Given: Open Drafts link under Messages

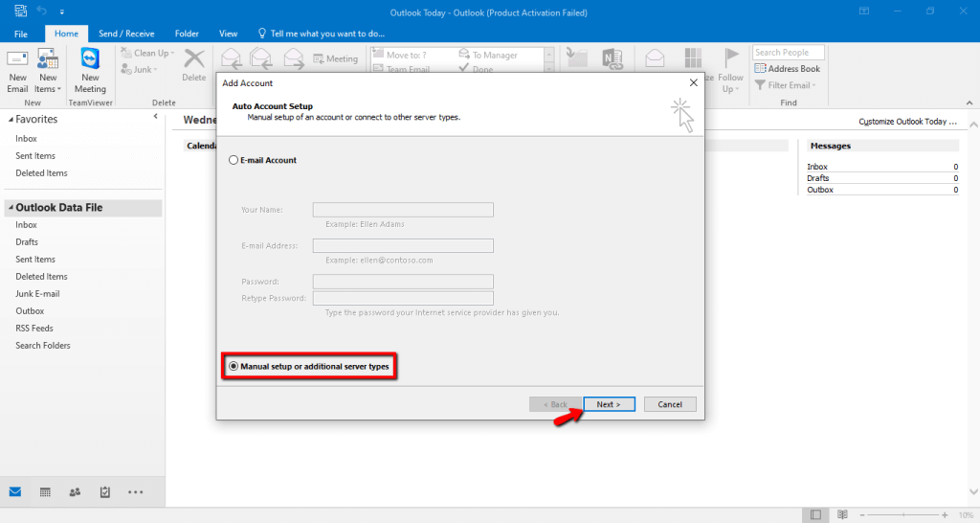Looking at the screenshot, I should [x=817, y=178].
